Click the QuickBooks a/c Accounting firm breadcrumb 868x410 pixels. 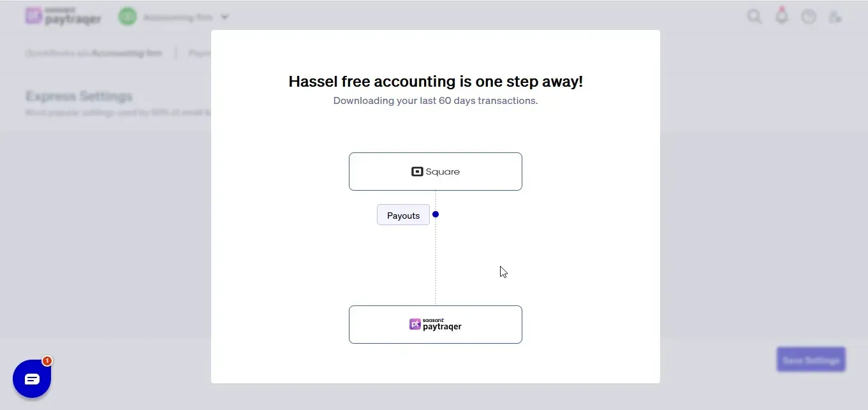pyautogui.click(x=94, y=53)
